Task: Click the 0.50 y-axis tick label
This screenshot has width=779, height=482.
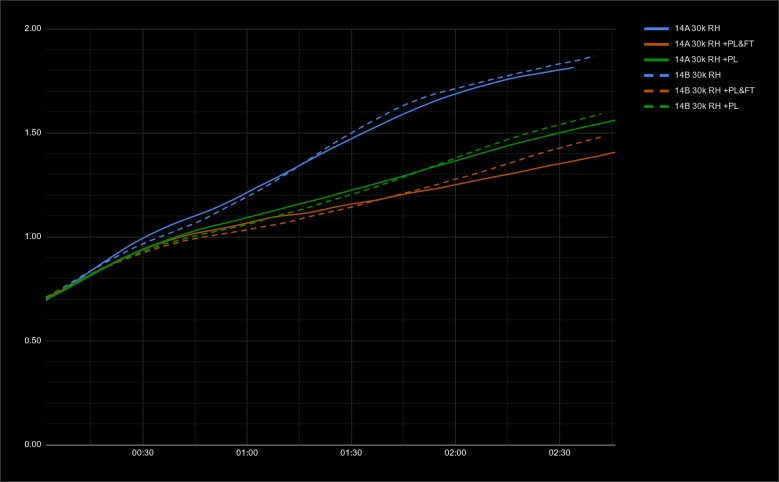Action: pyautogui.click(x=32, y=341)
